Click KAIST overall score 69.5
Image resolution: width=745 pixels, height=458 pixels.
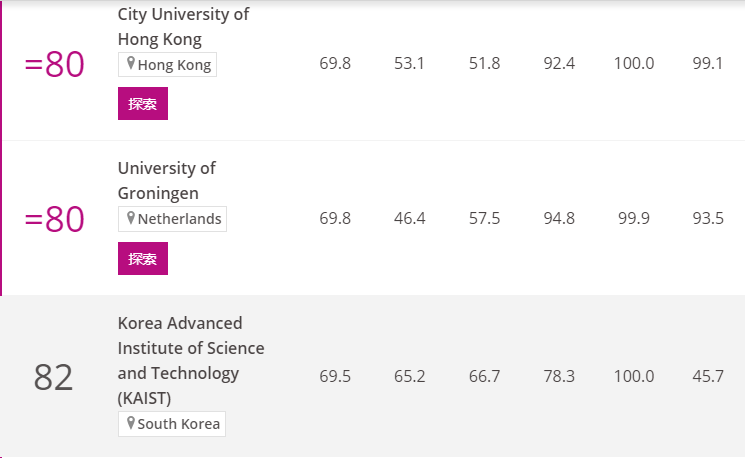(x=335, y=376)
